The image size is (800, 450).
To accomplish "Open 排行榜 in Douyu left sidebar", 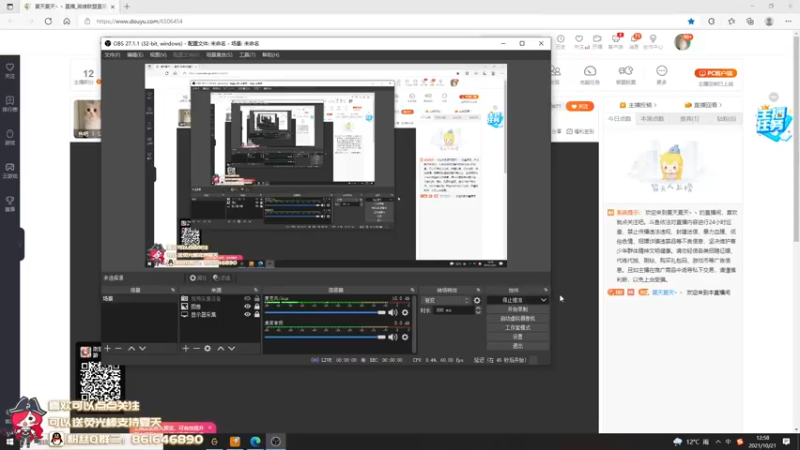I will [10, 104].
